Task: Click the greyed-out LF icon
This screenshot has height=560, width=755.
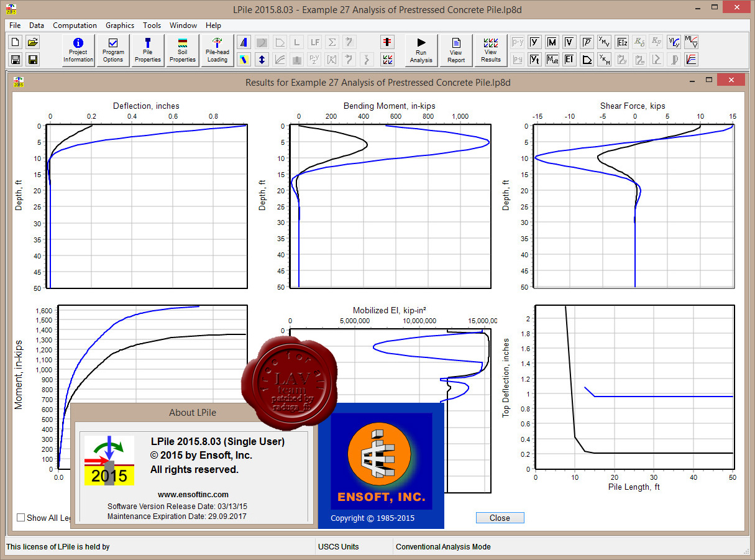Action: 315,42
